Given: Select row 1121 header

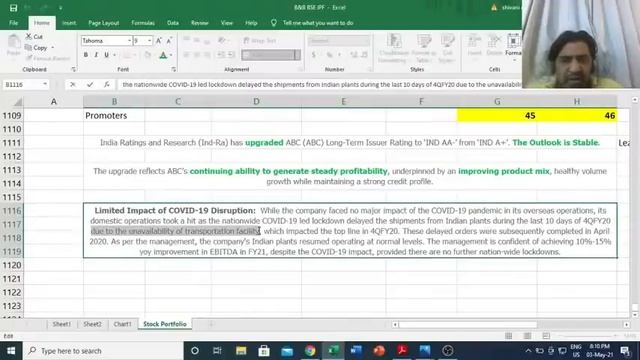Looking at the screenshot, I should [x=12, y=279].
